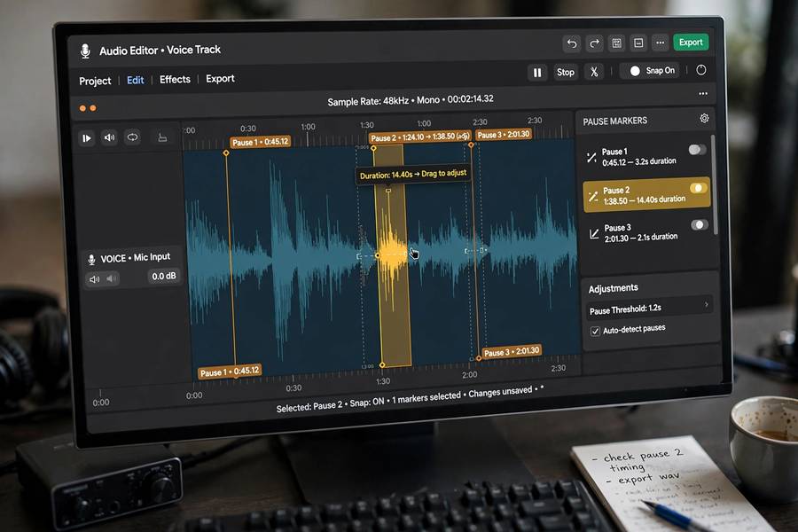Click the Stop button

pos(566,73)
